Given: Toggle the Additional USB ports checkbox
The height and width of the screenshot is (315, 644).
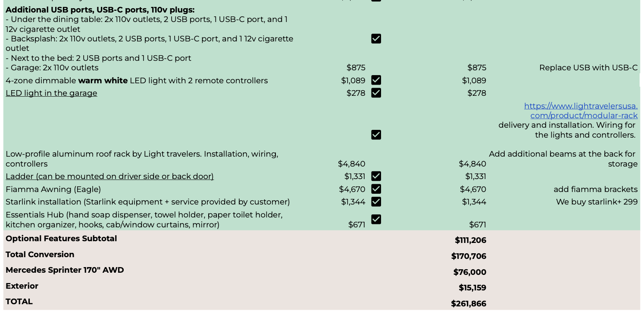Looking at the screenshot, I should click(376, 39).
